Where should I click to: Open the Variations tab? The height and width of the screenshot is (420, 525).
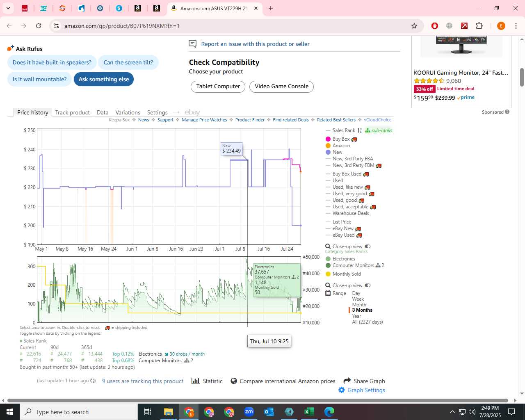128,112
